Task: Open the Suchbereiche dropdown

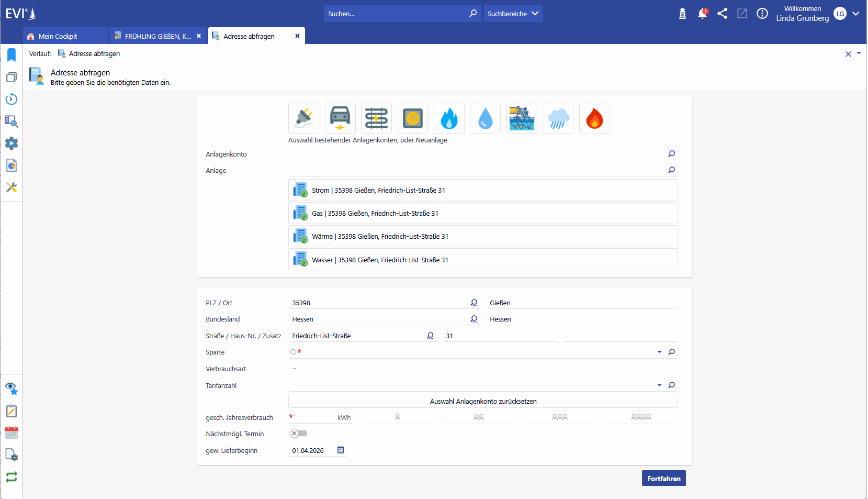Action: [x=513, y=14]
